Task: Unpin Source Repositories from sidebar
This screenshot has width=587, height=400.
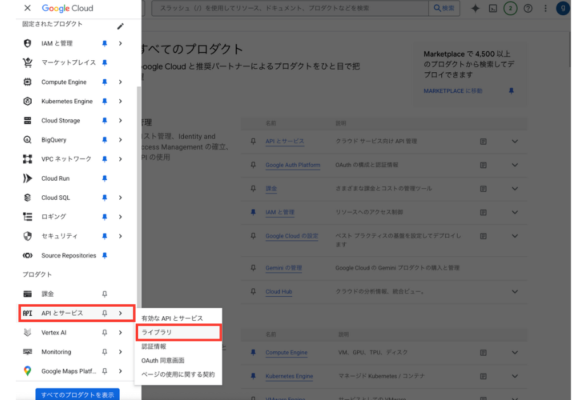Action: pyautogui.click(x=104, y=255)
